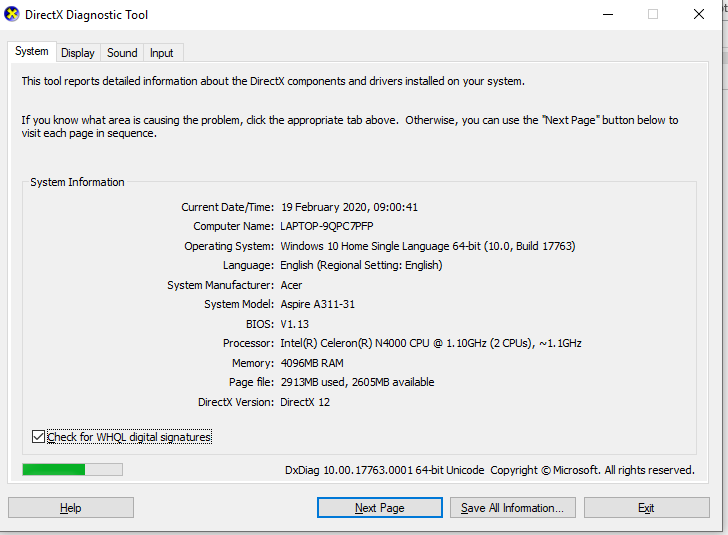728x535 pixels.
Task: Click the disabled maximize button
Action: (x=653, y=14)
